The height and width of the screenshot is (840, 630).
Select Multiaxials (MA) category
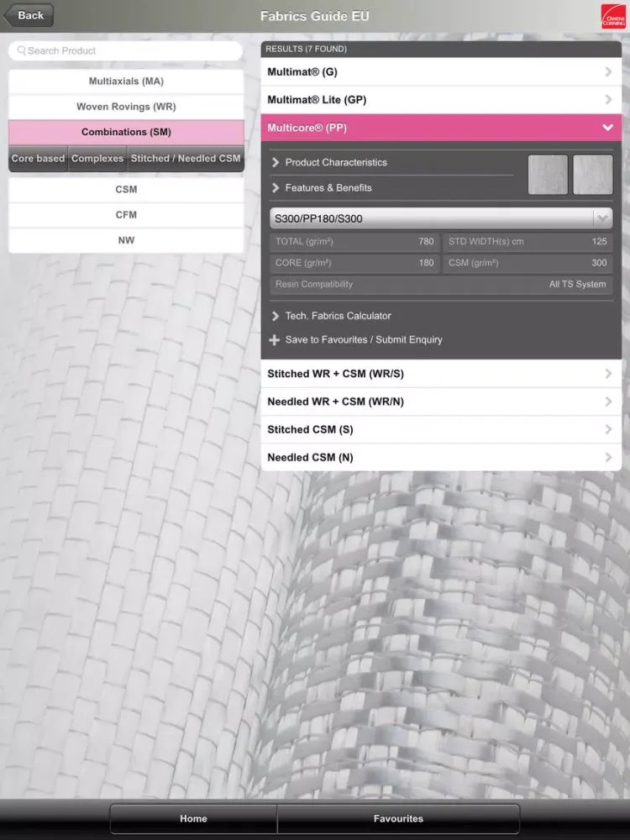click(x=126, y=81)
